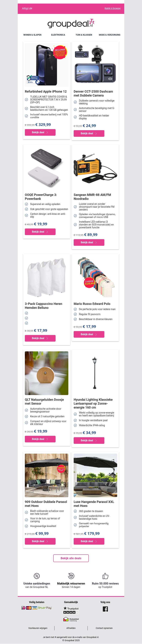
Task: Click the Thuiswinkel Waarborg logo
Action: (71, 619)
